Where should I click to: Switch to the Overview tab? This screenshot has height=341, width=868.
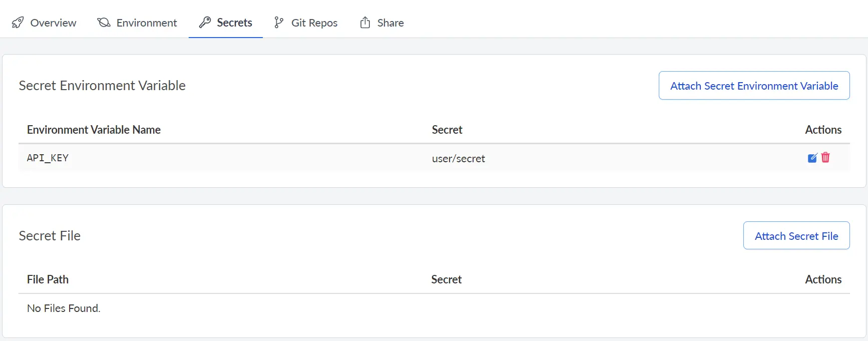(53, 23)
